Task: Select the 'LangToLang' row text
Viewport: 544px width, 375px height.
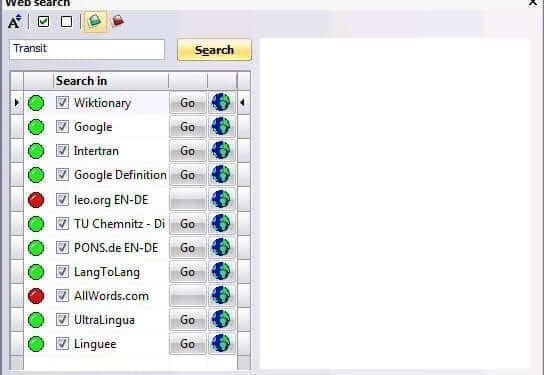Action: pos(107,272)
